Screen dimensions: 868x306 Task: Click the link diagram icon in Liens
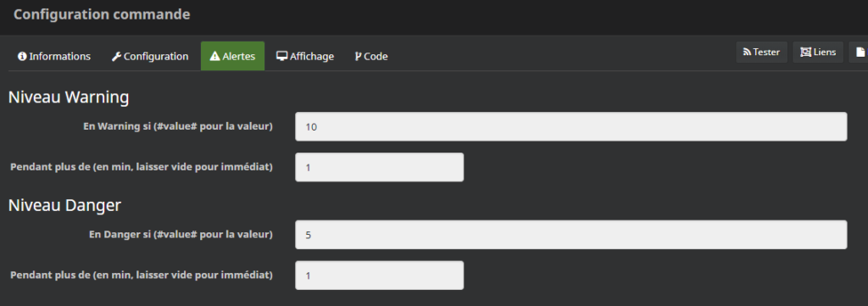tap(805, 52)
